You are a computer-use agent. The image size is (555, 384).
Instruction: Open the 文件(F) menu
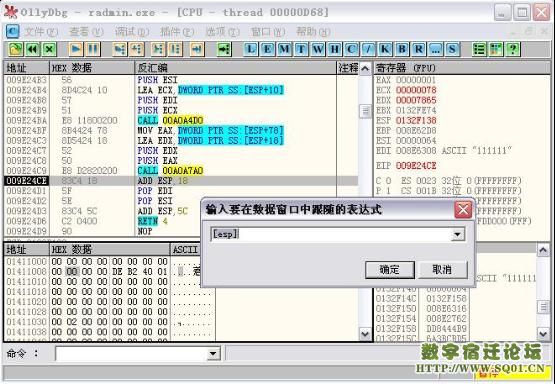coord(41,32)
